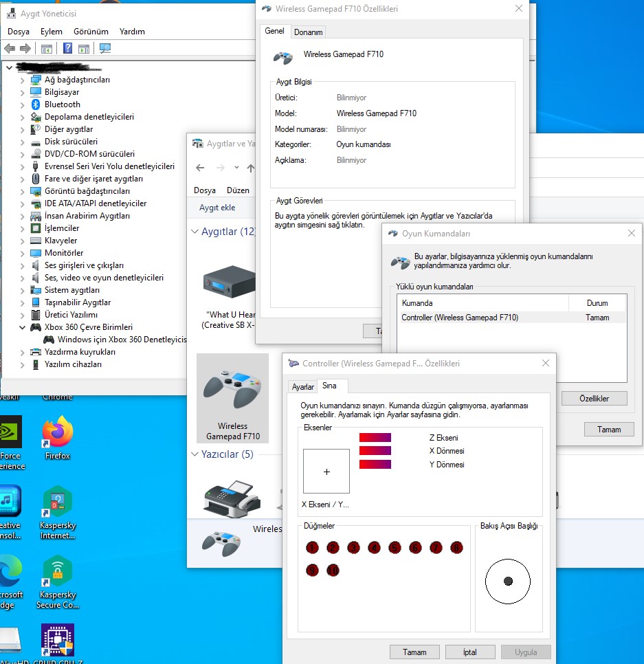Image resolution: width=644 pixels, height=664 pixels.
Task: Click the Fare ve diğer işaret aygıtları mouse icon
Action: point(36,179)
